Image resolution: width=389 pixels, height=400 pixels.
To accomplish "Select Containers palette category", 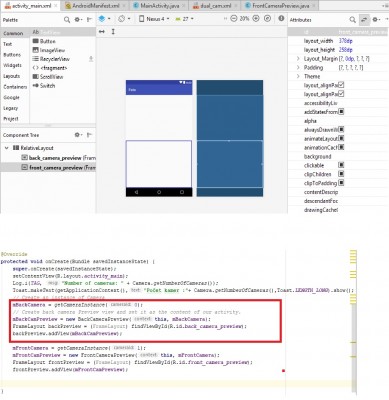I will [15, 87].
